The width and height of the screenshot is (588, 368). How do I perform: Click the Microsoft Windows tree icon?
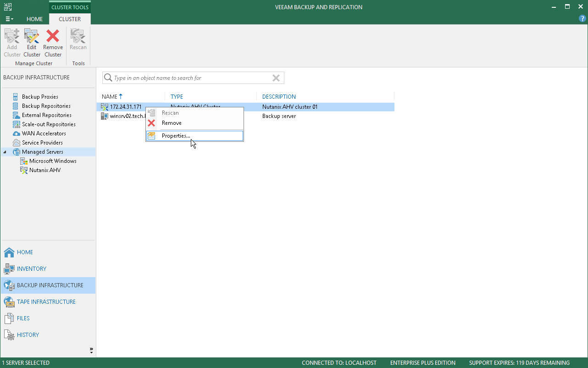point(24,161)
